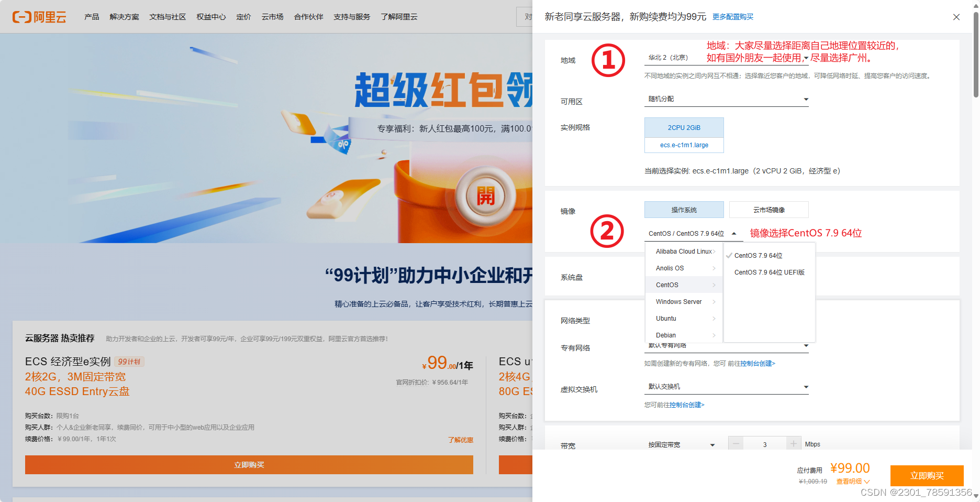
Task: Expand Debian in the image list
Action: point(684,335)
